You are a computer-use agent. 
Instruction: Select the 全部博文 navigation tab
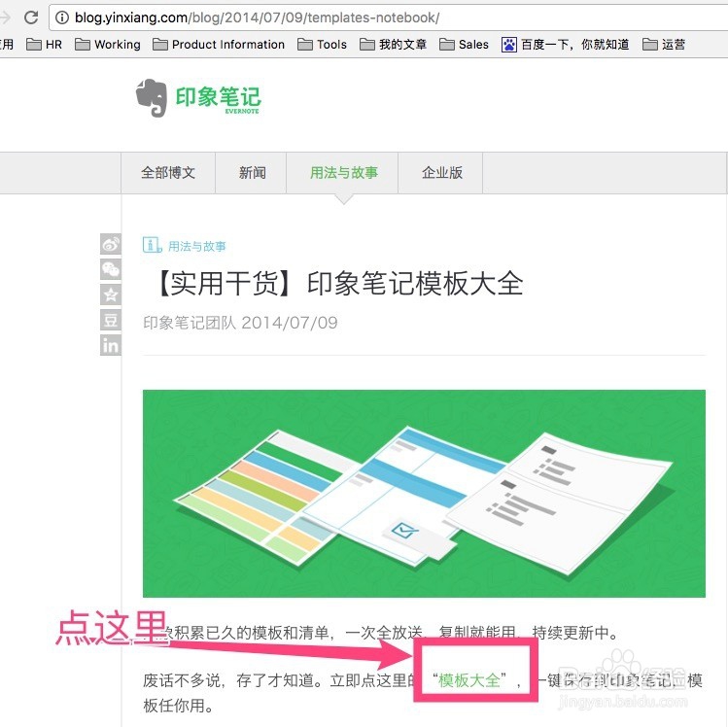click(x=168, y=173)
